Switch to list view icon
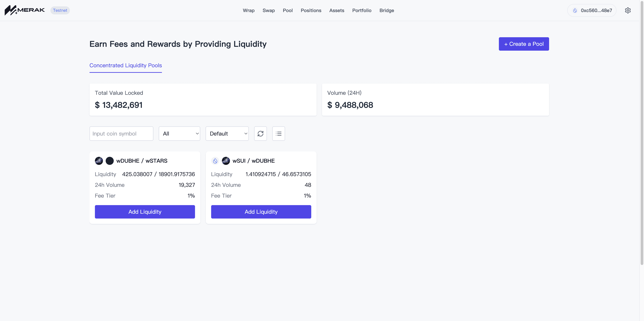This screenshot has width=644, height=321. (278, 133)
